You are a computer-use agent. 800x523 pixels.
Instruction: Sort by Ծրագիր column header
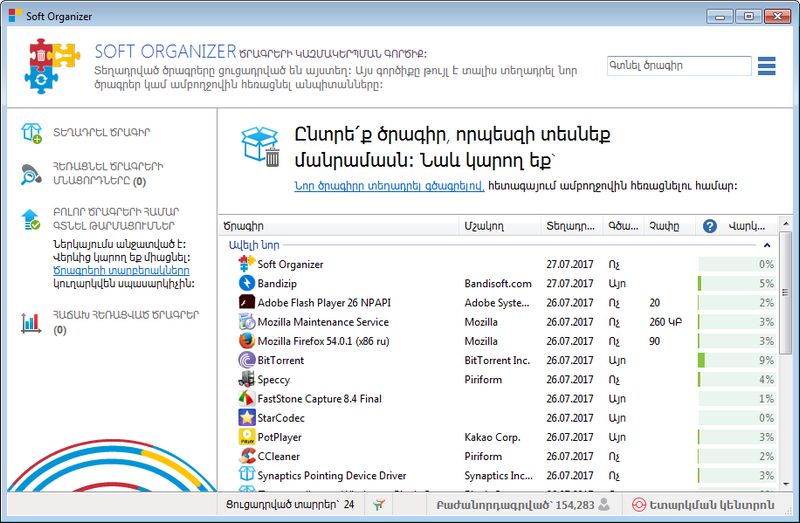tap(339, 226)
